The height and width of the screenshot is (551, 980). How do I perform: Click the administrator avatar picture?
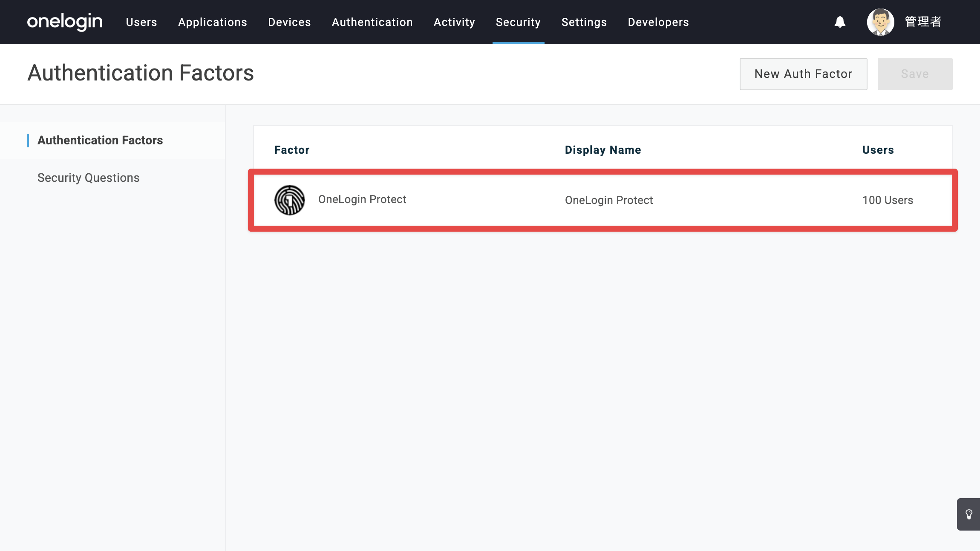coord(880,22)
